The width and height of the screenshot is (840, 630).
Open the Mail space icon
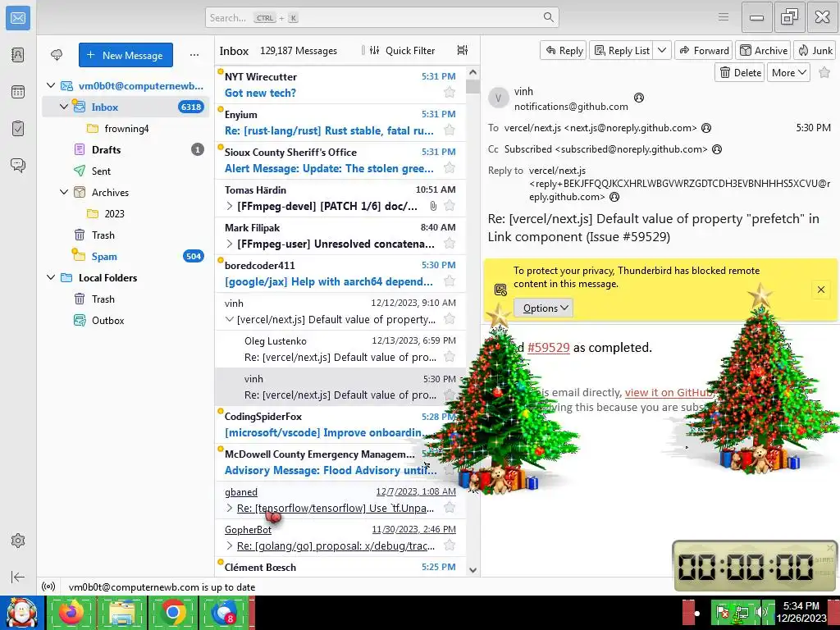18,18
